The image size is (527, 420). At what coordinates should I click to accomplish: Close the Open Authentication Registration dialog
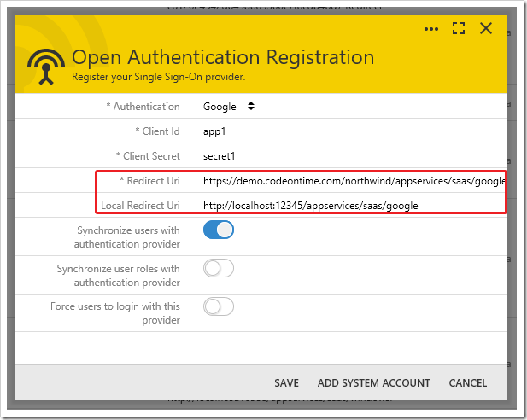[486, 29]
